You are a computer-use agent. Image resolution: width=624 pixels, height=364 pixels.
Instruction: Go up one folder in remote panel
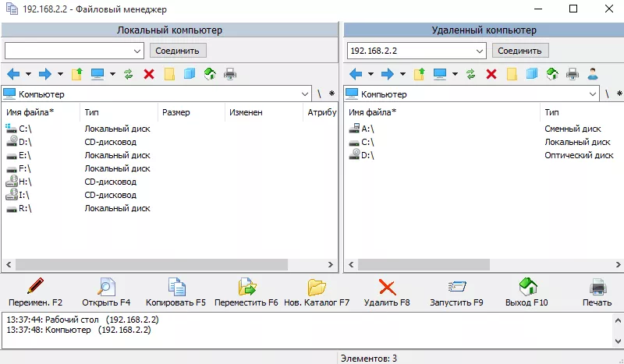click(419, 74)
